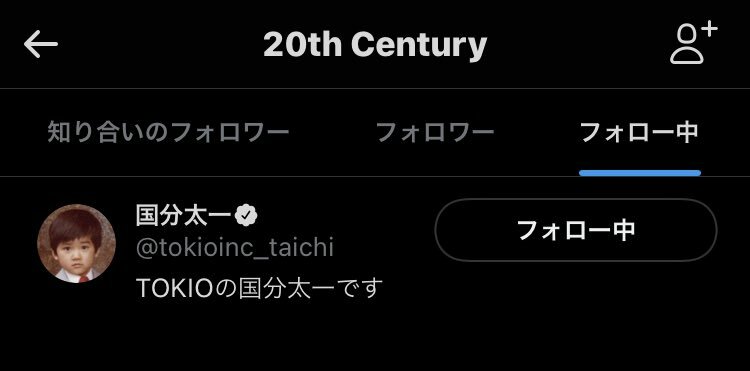Select the active フォロー中 tab
750x371 pixels.
[x=640, y=132]
